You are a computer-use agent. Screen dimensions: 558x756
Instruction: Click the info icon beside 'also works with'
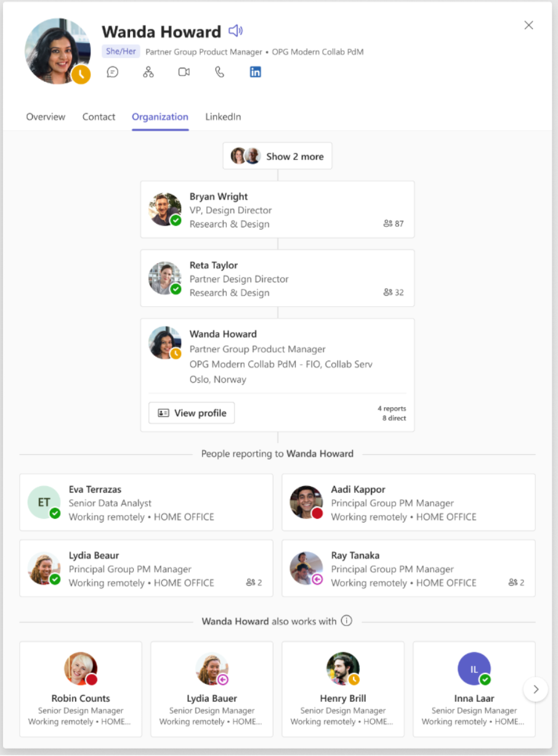click(x=347, y=620)
